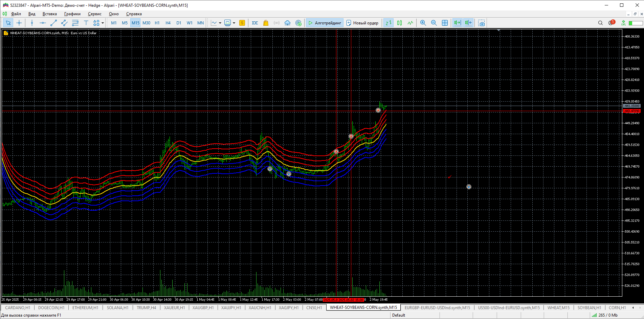The height and width of the screenshot is (319, 644).
Task: Expand the chart templates dropdown arrow
Action: (x=234, y=23)
